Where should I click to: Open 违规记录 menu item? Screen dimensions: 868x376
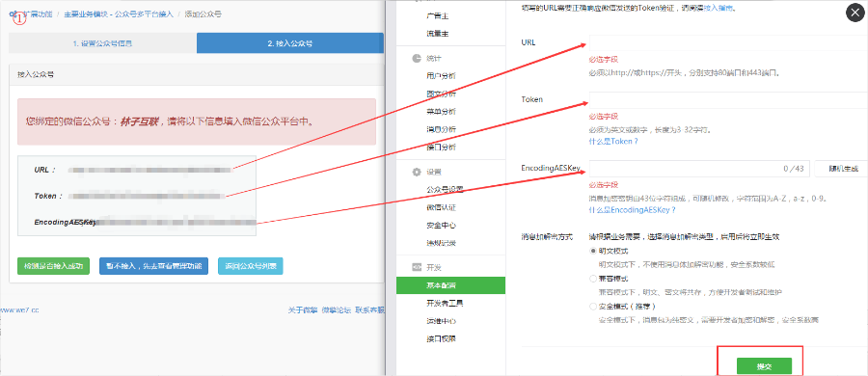[x=441, y=243]
